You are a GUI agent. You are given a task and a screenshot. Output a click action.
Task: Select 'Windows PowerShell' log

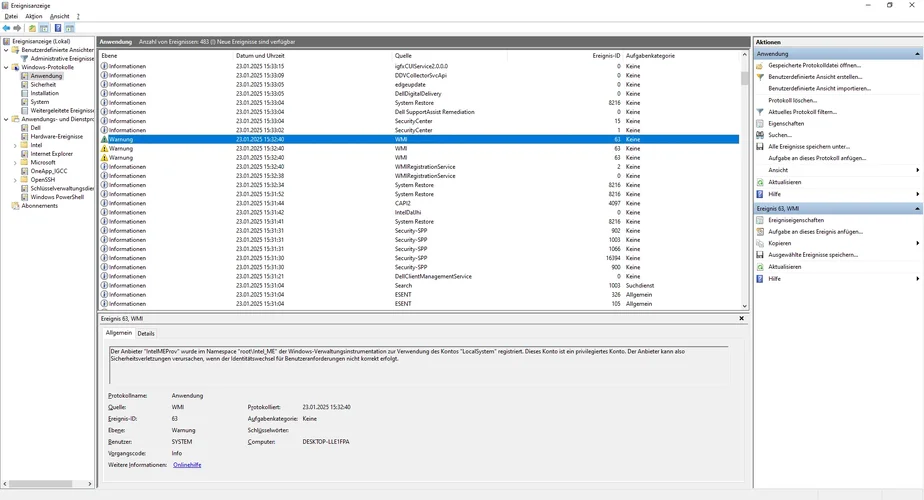click(57, 197)
